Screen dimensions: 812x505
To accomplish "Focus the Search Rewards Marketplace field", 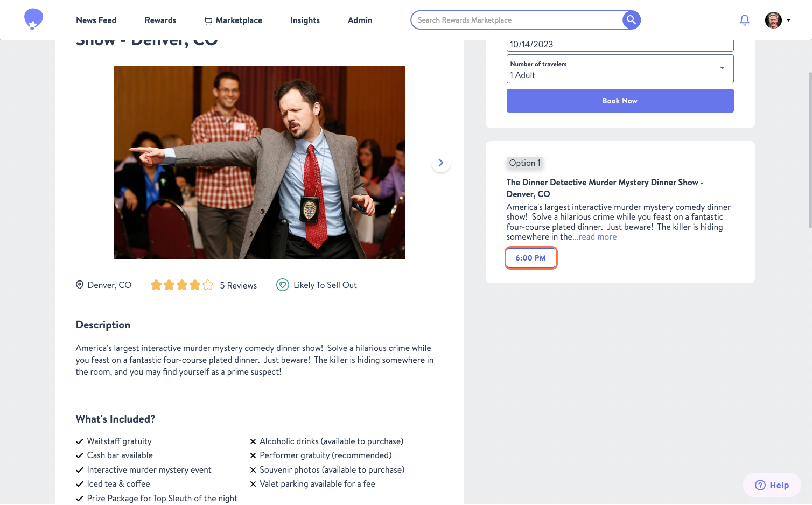I will point(517,20).
